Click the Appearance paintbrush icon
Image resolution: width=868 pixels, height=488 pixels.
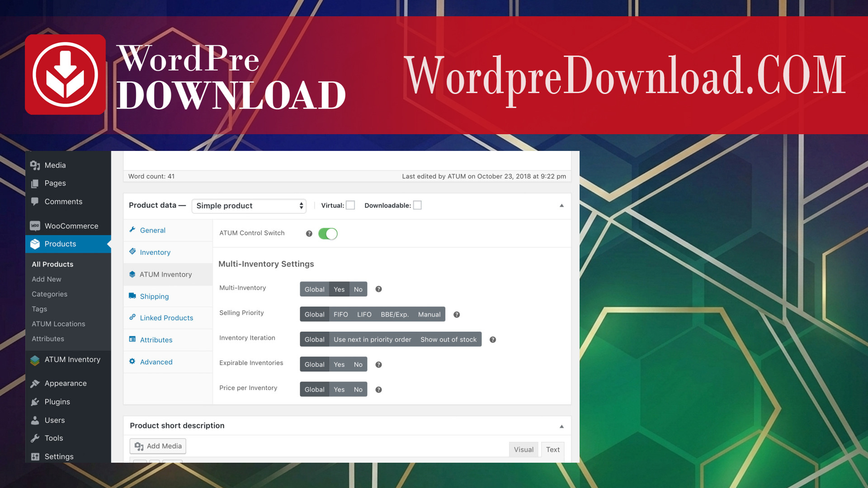pyautogui.click(x=35, y=384)
